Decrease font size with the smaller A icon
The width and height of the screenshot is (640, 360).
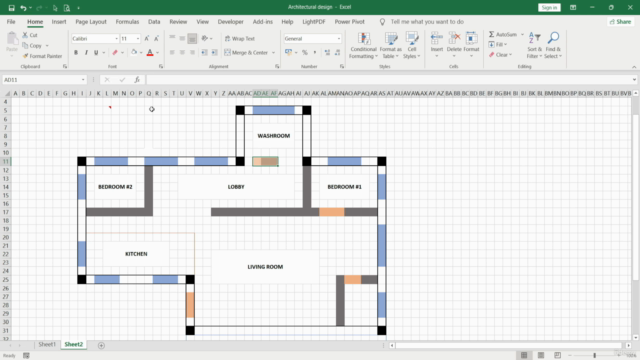156,38
